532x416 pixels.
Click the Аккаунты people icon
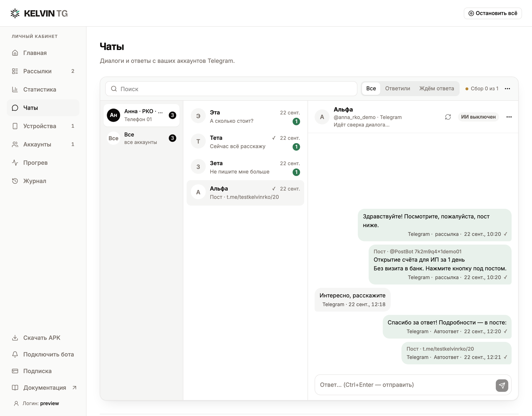pyautogui.click(x=15, y=144)
